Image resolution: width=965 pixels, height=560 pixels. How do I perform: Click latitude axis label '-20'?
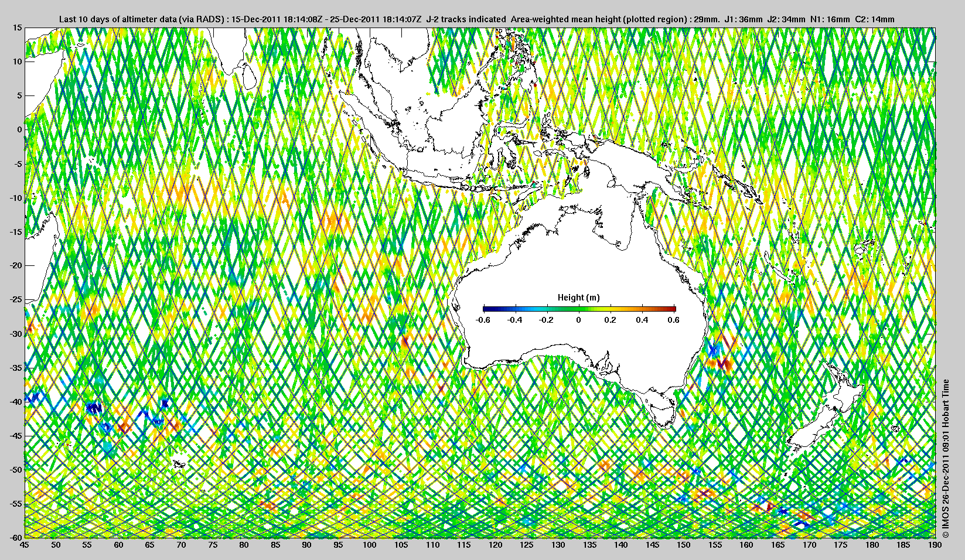(x=16, y=266)
